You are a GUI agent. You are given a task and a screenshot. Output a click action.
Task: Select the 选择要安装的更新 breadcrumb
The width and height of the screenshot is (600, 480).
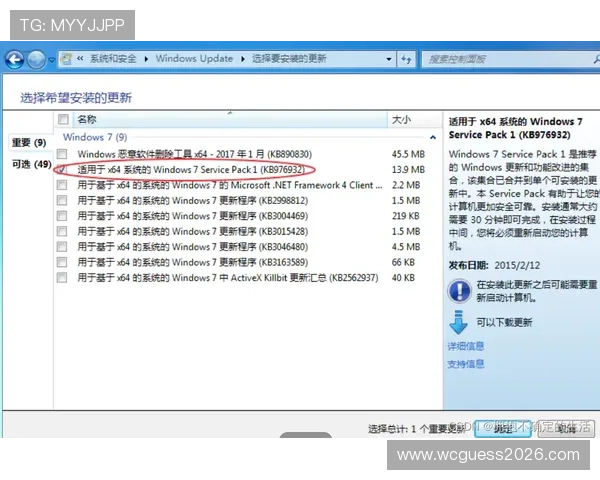coord(289,59)
